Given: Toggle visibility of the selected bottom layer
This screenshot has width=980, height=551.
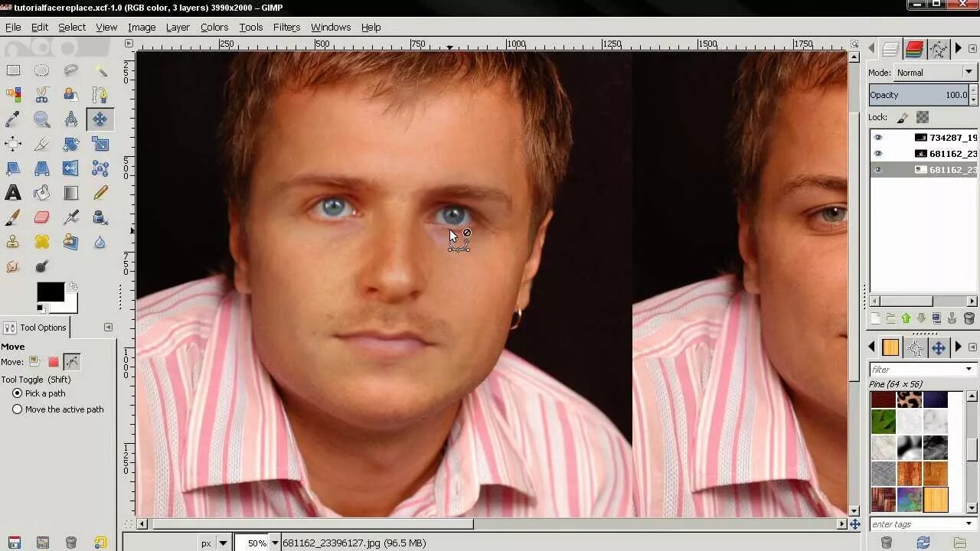Looking at the screenshot, I should click(878, 170).
